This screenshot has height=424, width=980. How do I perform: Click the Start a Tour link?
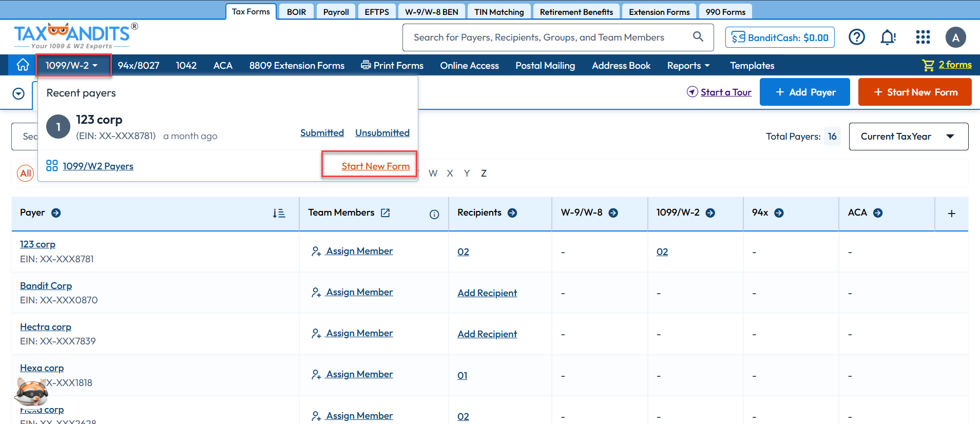tap(726, 92)
